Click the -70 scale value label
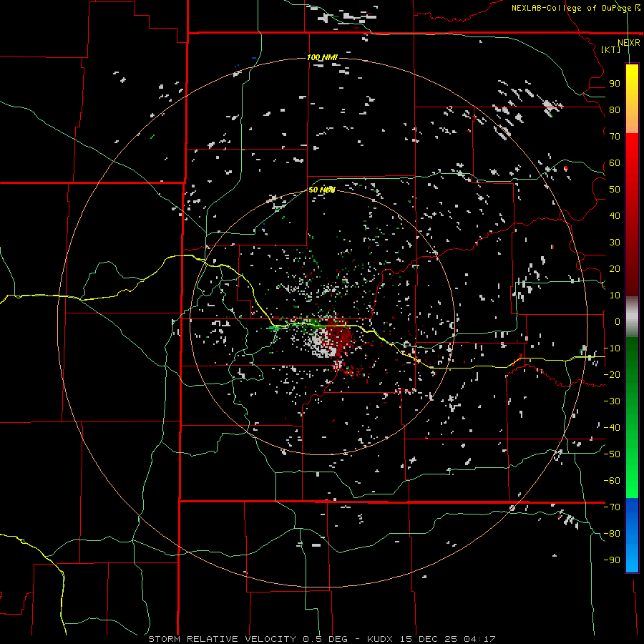Viewport: 644px width, 644px height. point(612,507)
